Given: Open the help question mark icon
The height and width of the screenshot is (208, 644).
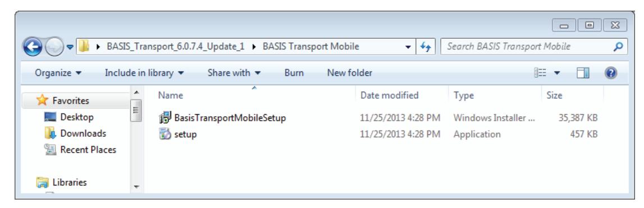Looking at the screenshot, I should pos(611,73).
